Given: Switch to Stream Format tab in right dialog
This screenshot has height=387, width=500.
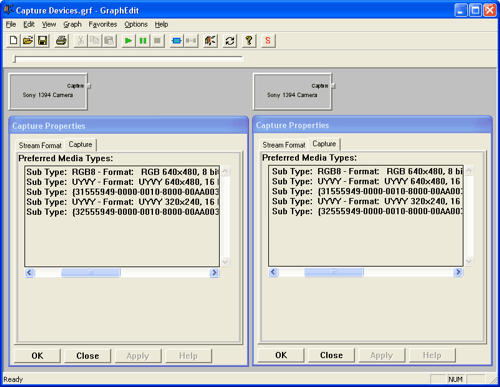Looking at the screenshot, I should [284, 145].
